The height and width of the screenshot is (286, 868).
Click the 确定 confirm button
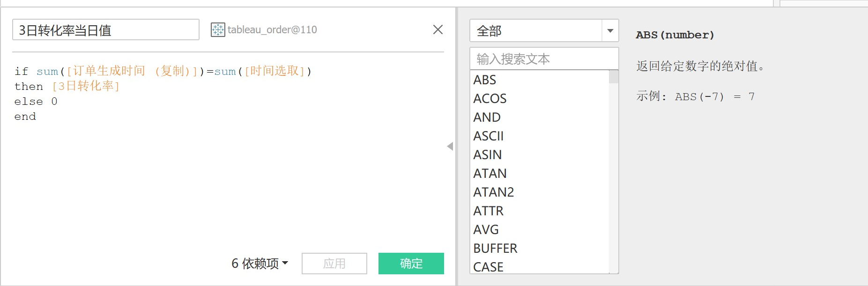(410, 264)
